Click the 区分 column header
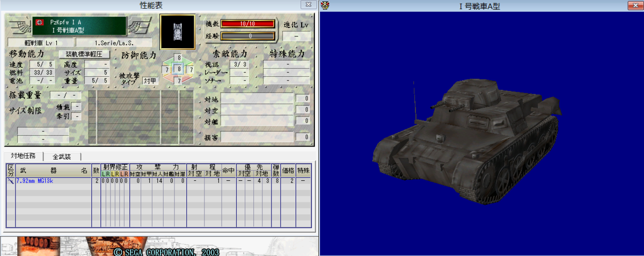 [x=11, y=171]
